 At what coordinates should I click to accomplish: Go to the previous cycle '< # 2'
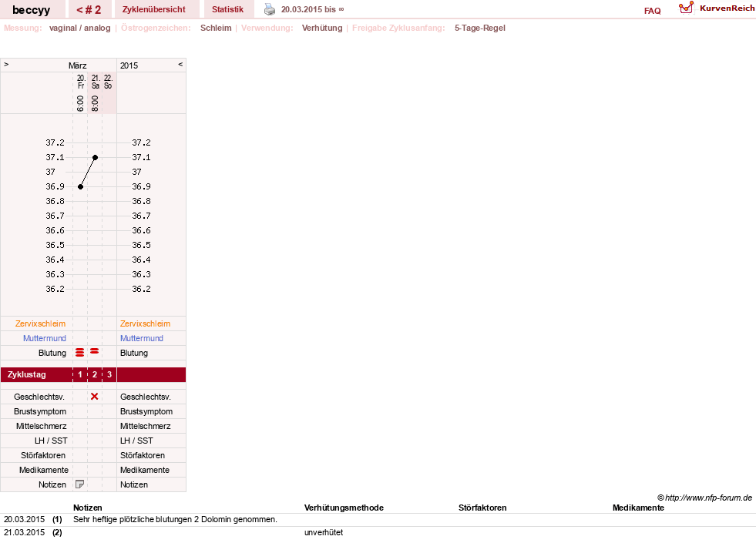point(89,10)
